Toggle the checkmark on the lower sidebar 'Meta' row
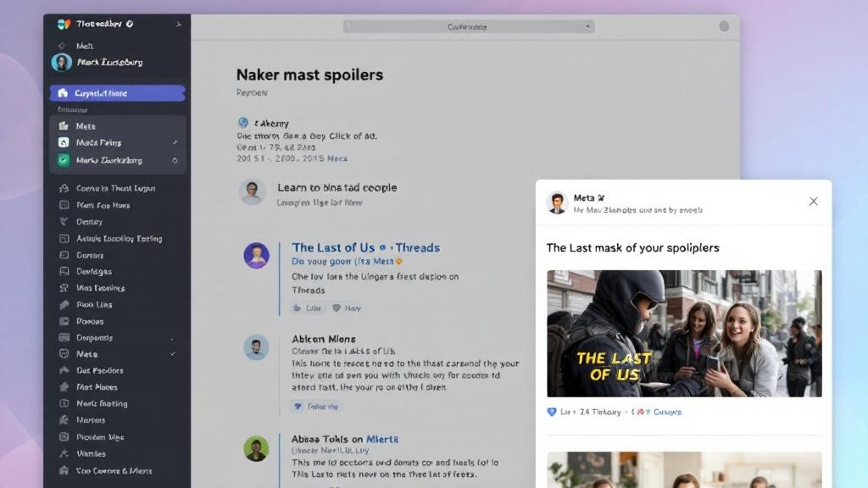Image resolution: width=868 pixels, height=488 pixels. pyautogui.click(x=173, y=354)
